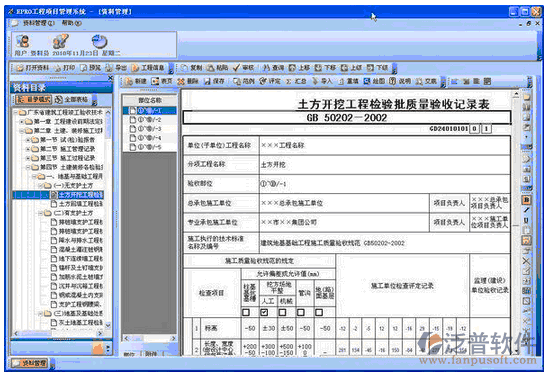This screenshot has height=376, width=547.
Task: Click the document's vertical scrollbar down arrow
Action: tap(516, 351)
